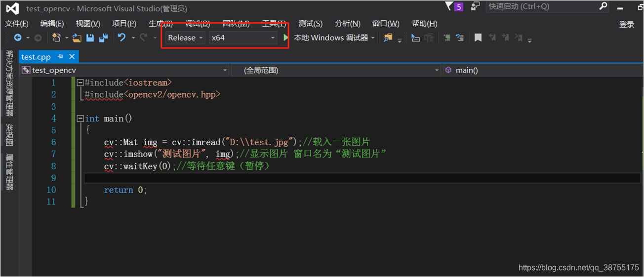Click the clear bookmarks icon

(x=518, y=38)
